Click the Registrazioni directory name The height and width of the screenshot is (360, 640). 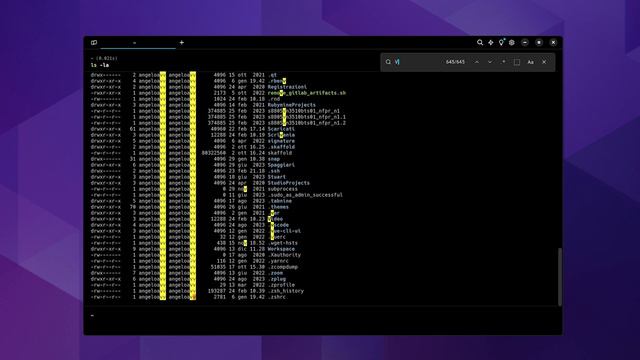pos(287,87)
